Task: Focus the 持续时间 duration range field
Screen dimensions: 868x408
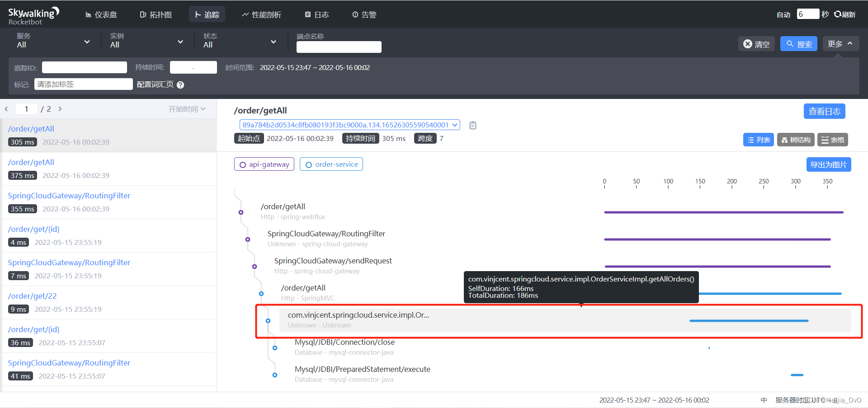Action: point(193,67)
